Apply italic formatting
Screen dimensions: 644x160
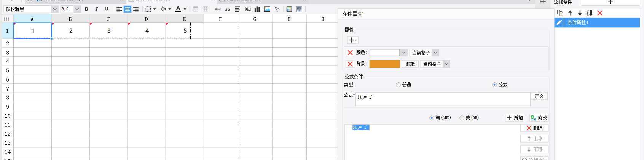point(97,9)
